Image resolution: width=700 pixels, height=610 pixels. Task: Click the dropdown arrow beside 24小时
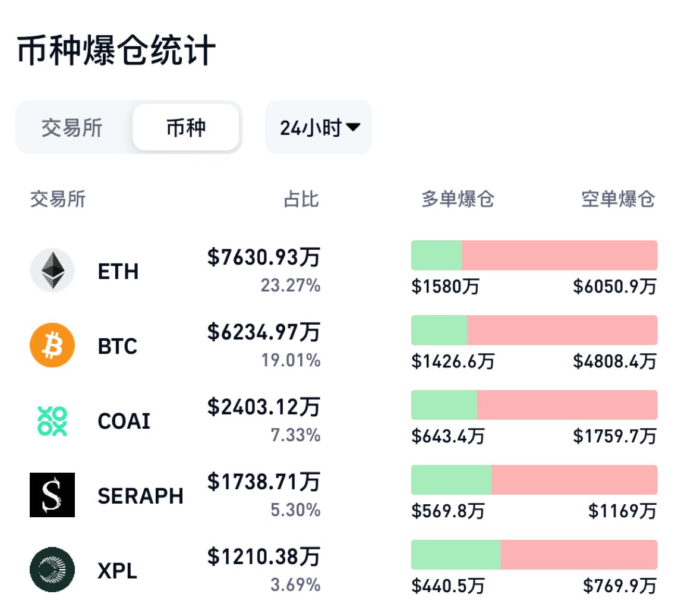[353, 127]
